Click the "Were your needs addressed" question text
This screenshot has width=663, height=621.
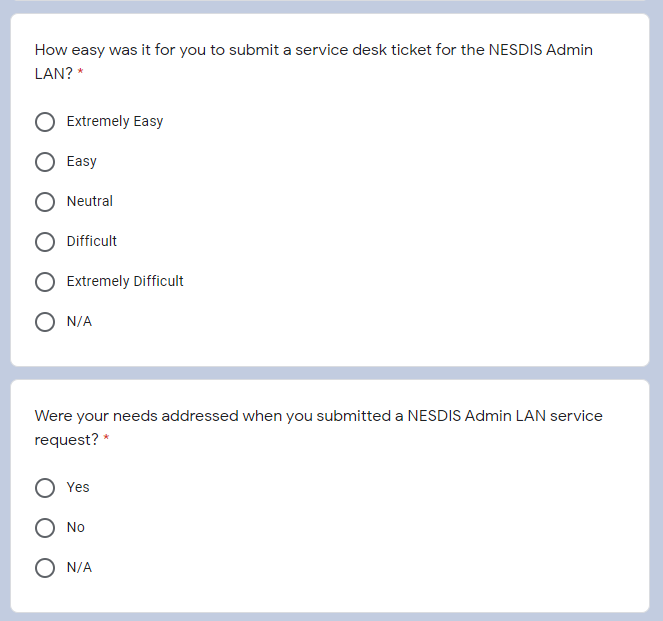coord(318,416)
